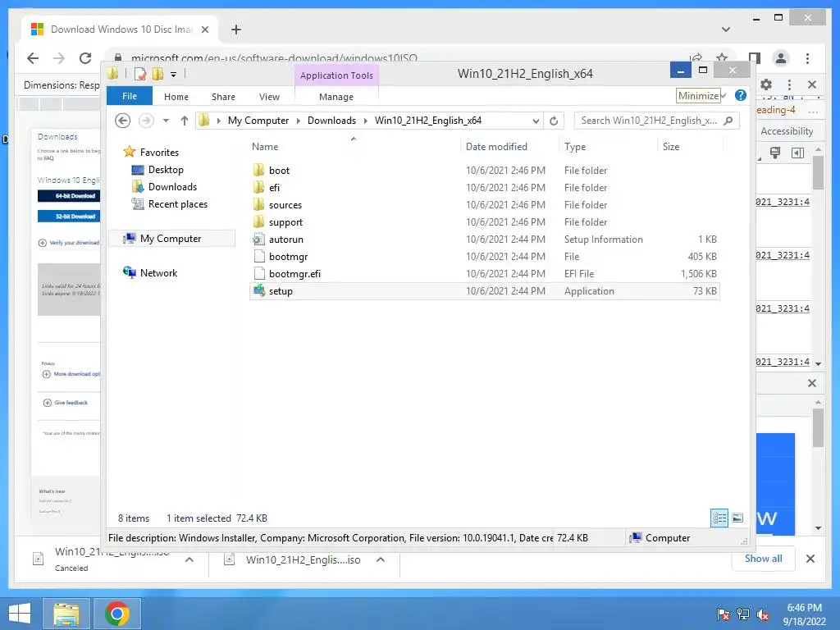This screenshot has height=630, width=840.
Task: Open Explorer help question mark
Action: tap(741, 95)
